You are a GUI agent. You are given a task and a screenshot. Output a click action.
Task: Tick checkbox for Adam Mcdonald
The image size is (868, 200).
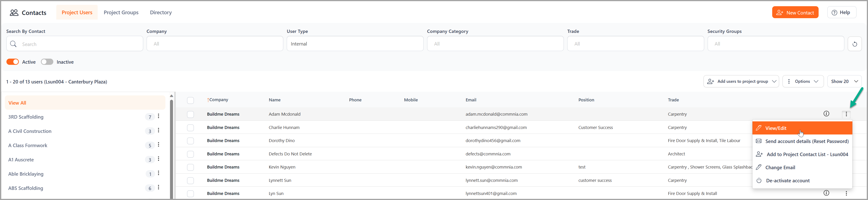(x=190, y=114)
